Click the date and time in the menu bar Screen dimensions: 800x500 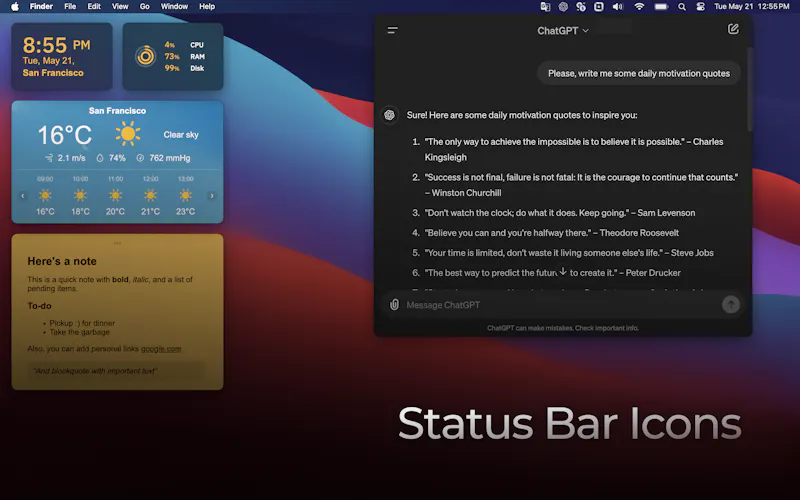752,7
